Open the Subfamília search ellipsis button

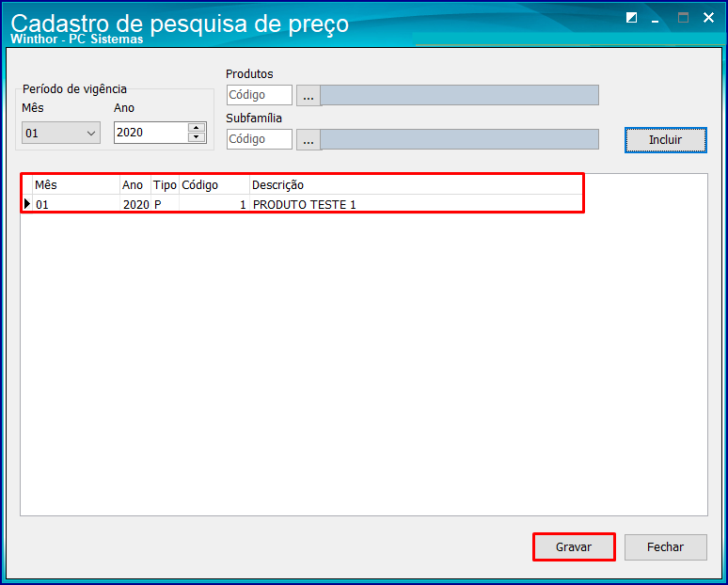point(309,139)
